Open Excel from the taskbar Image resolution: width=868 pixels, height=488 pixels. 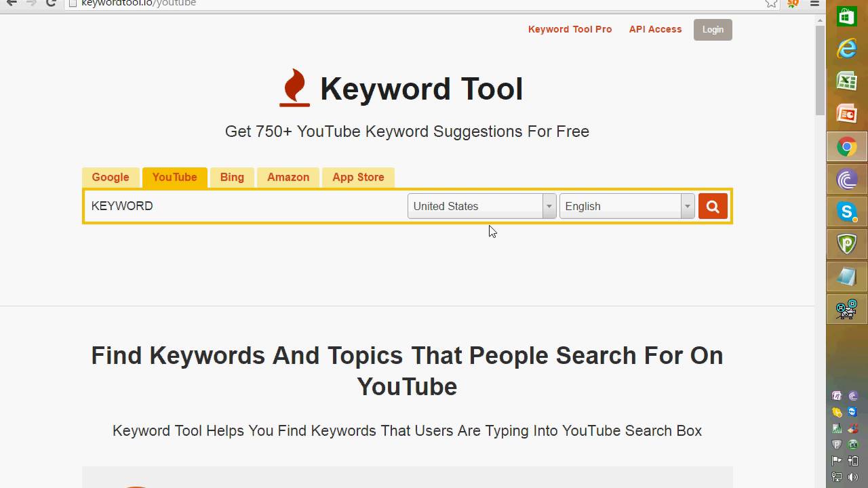click(x=846, y=81)
